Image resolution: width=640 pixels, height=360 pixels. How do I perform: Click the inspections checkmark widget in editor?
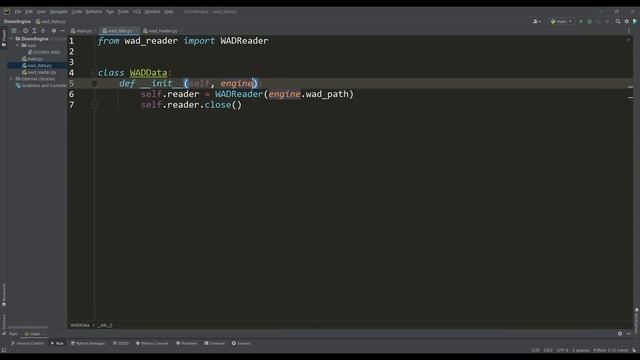(628, 40)
